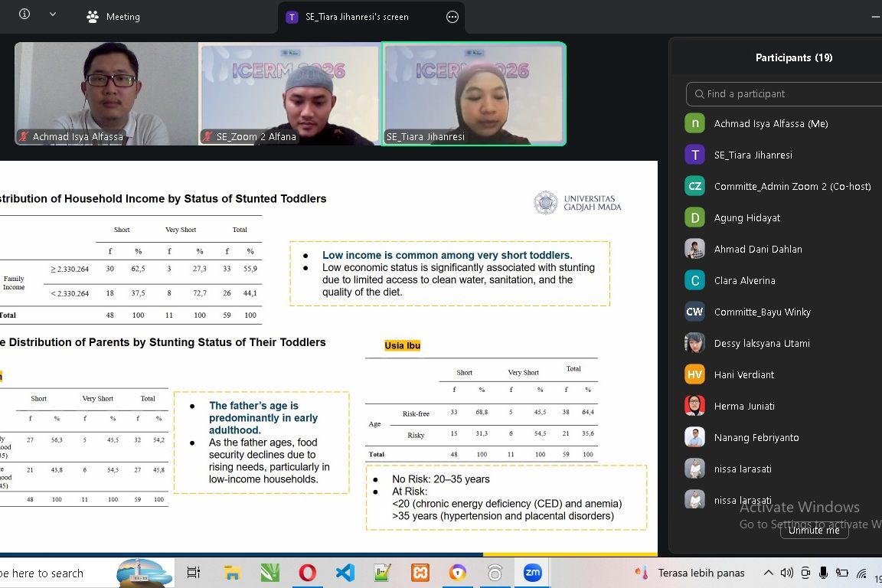Open the Opera browser taskbar icon
The width and height of the screenshot is (882, 588).
click(x=307, y=573)
